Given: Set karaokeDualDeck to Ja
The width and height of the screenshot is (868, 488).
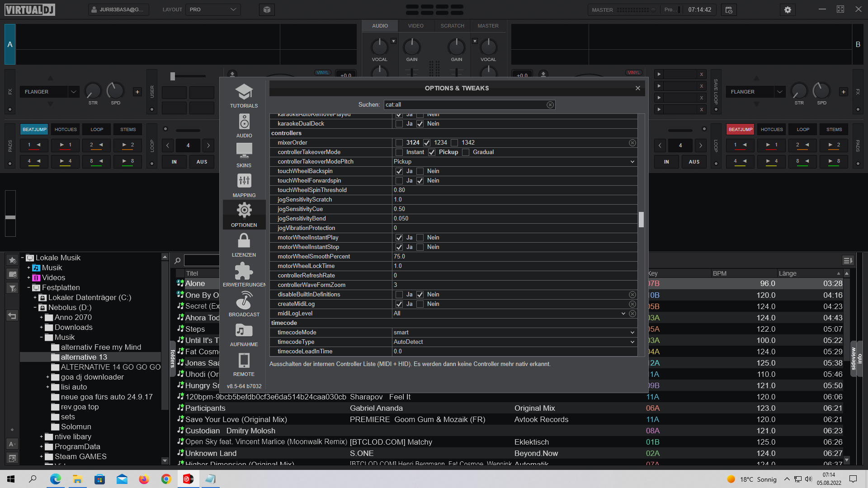Looking at the screenshot, I should 399,124.
